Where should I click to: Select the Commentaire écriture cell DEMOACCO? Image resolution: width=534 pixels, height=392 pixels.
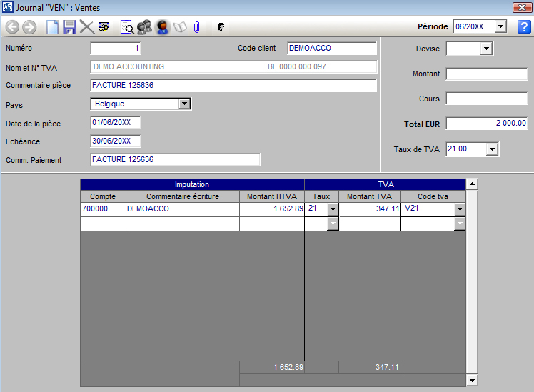click(x=183, y=209)
